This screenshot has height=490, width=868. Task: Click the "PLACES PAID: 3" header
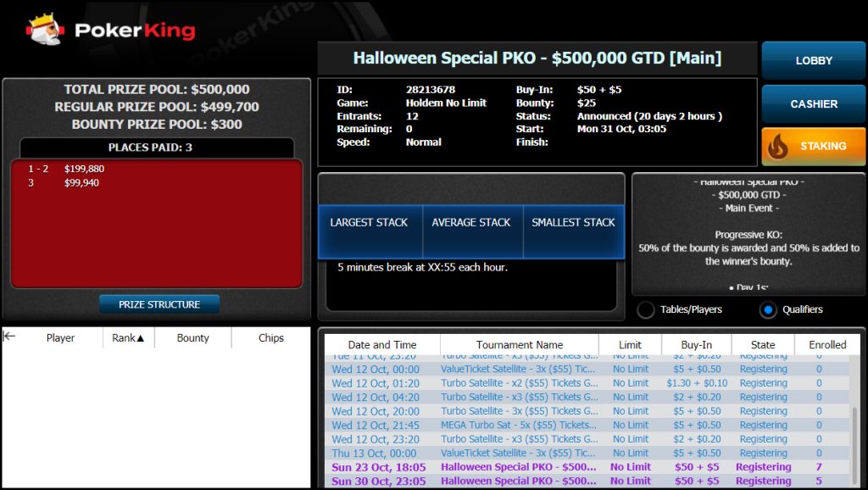click(150, 148)
